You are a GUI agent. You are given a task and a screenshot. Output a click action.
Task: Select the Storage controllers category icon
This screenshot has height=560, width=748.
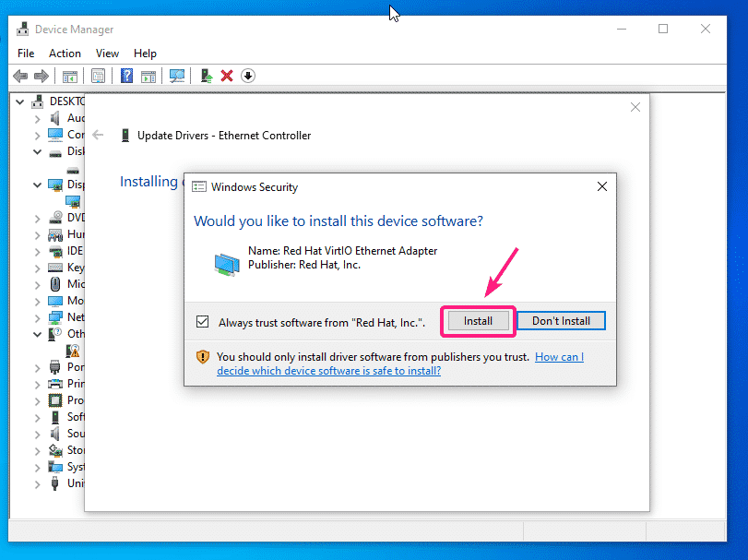click(55, 450)
